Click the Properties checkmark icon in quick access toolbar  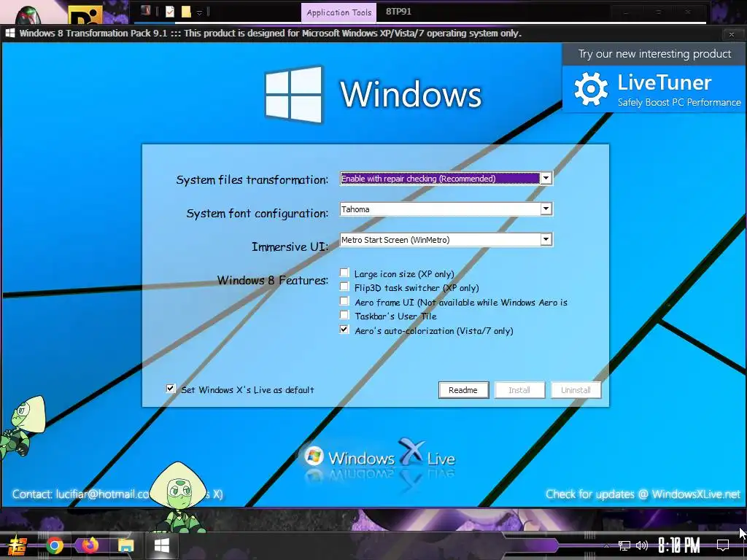tap(169, 12)
